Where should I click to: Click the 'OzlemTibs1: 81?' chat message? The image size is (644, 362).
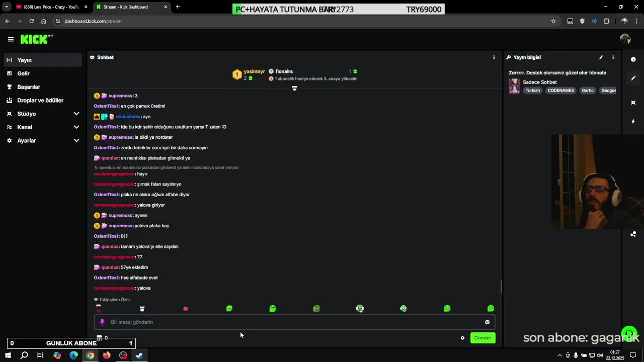[x=111, y=236]
